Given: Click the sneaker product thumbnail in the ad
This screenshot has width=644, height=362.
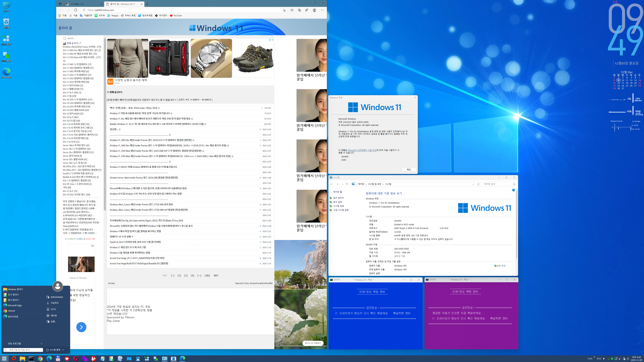Looking at the screenshot, I should click(x=253, y=58).
